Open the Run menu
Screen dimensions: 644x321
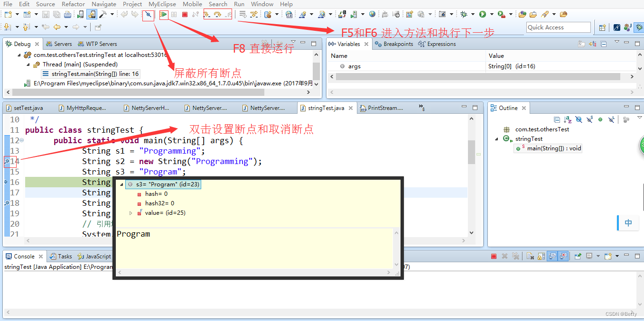click(x=239, y=4)
